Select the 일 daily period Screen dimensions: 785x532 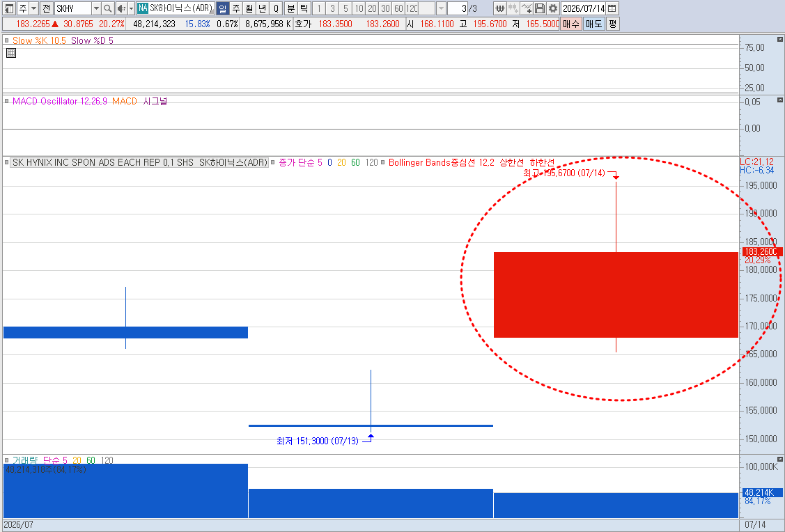[223, 8]
